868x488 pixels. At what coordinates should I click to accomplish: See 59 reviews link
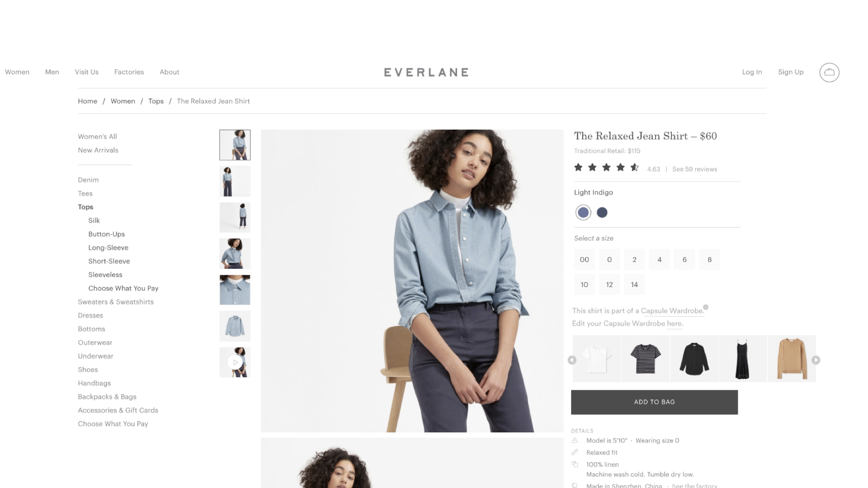pyautogui.click(x=694, y=169)
